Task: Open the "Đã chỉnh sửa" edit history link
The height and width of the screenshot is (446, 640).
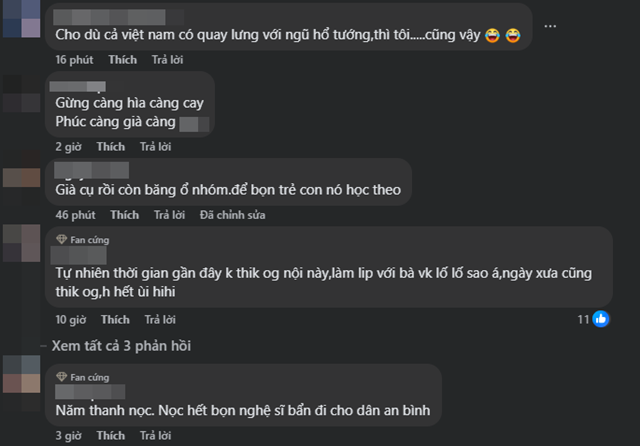Action: (x=232, y=215)
